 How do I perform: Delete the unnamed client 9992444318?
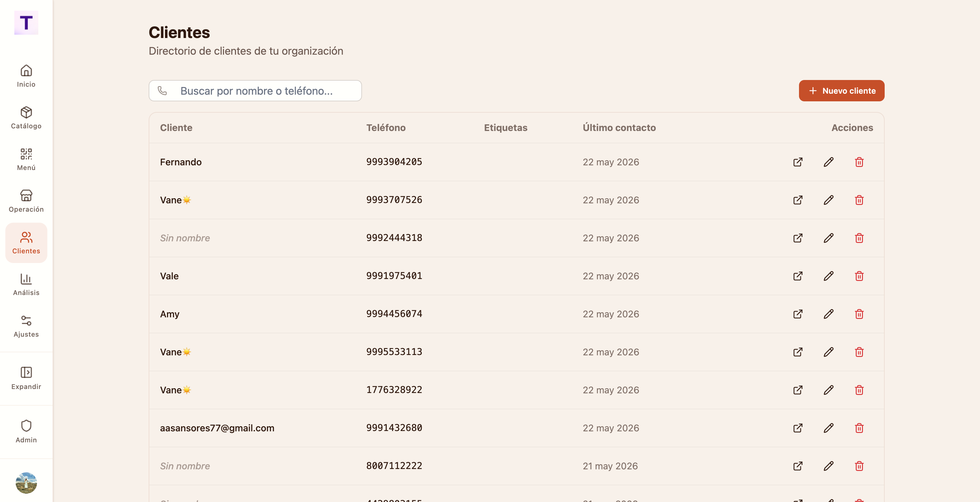point(859,238)
